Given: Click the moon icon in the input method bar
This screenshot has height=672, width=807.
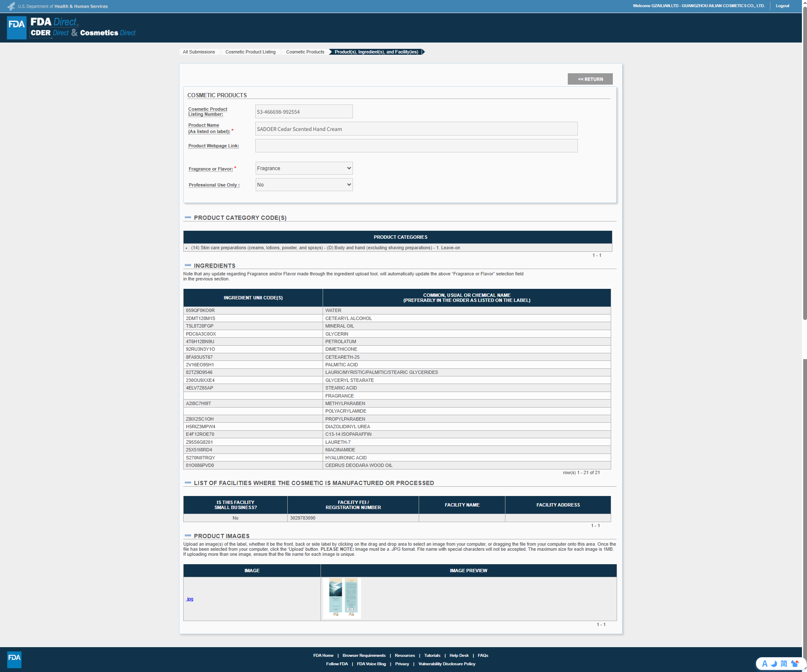Looking at the screenshot, I should coord(774,664).
